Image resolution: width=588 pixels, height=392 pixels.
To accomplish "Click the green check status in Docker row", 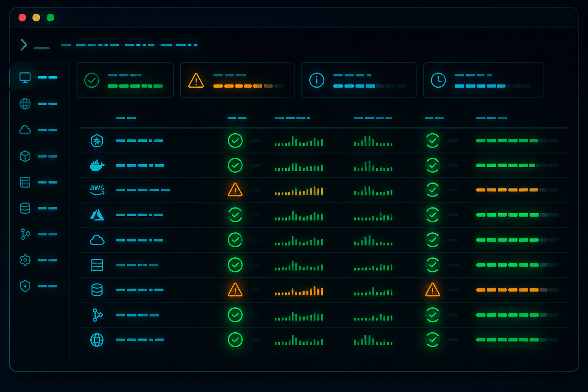I will pos(235,165).
